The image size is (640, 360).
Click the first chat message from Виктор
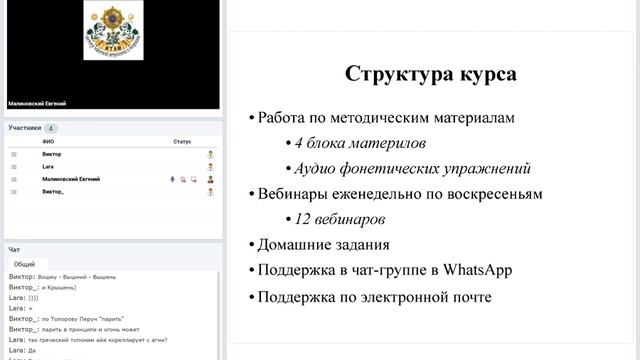click(77, 277)
